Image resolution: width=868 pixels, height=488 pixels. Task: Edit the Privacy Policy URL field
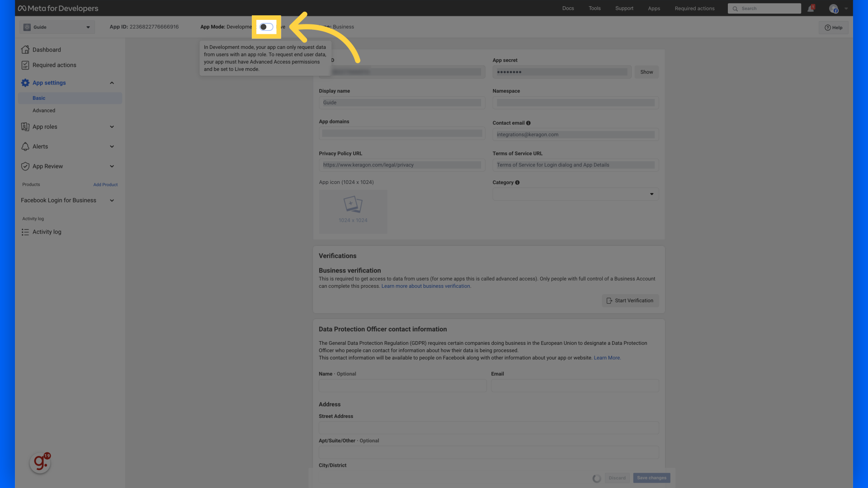[x=402, y=165]
